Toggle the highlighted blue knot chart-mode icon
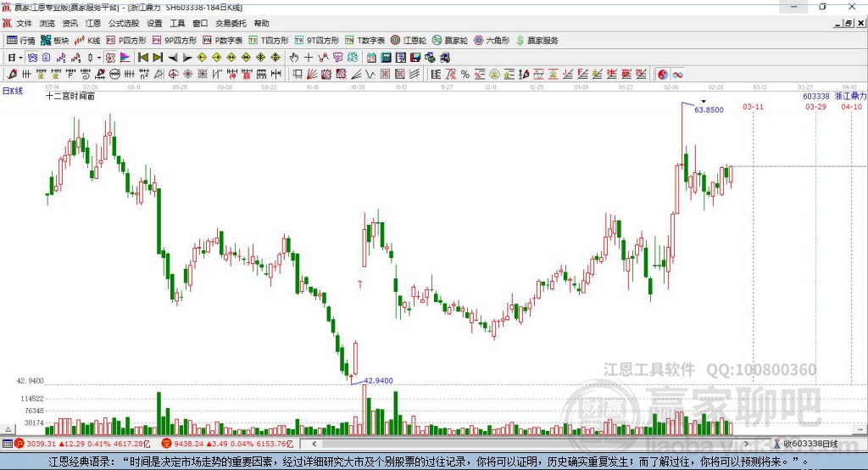Image resolution: width=868 pixels, height=470 pixels. [x=33, y=58]
